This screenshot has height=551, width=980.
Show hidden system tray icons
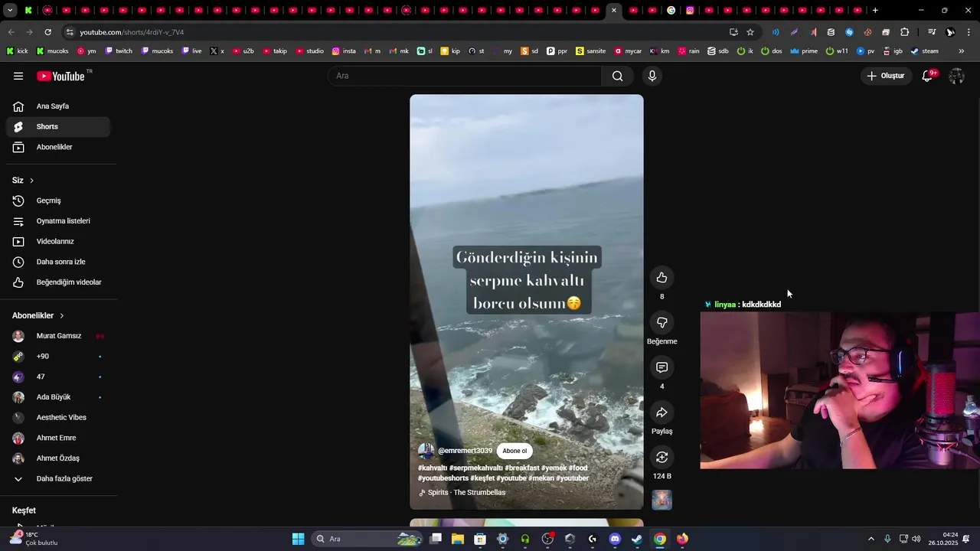pyautogui.click(x=871, y=539)
